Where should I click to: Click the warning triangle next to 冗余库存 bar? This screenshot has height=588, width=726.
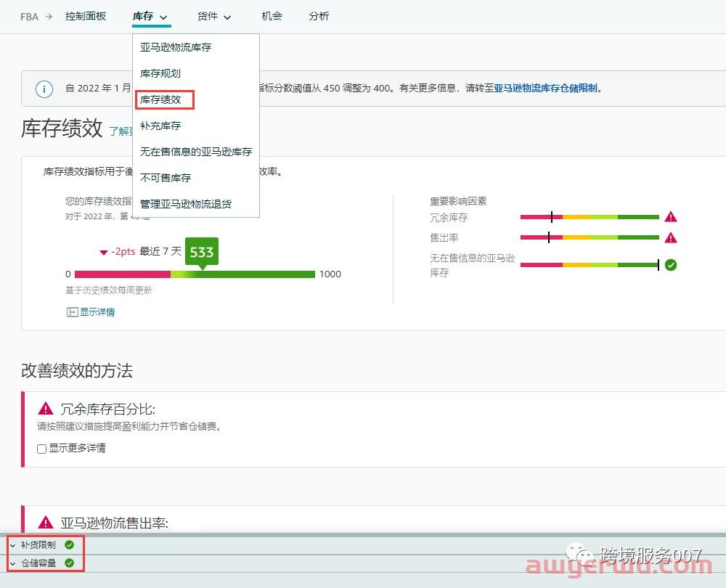point(670,216)
